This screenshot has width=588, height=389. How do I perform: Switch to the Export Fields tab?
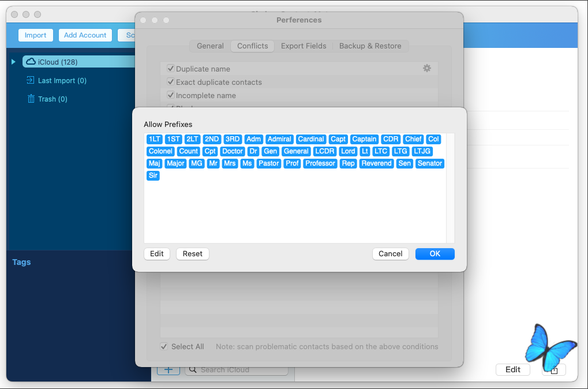(304, 46)
